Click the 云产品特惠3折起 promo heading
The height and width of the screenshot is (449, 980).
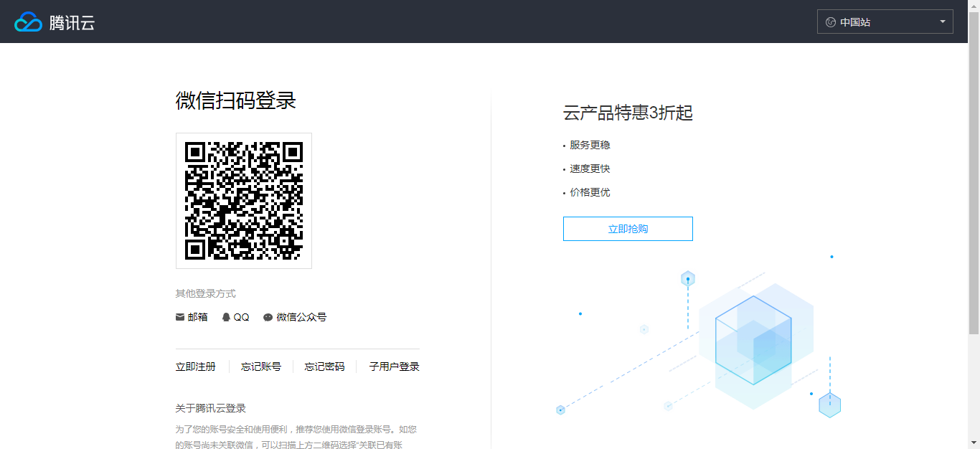[x=628, y=113]
